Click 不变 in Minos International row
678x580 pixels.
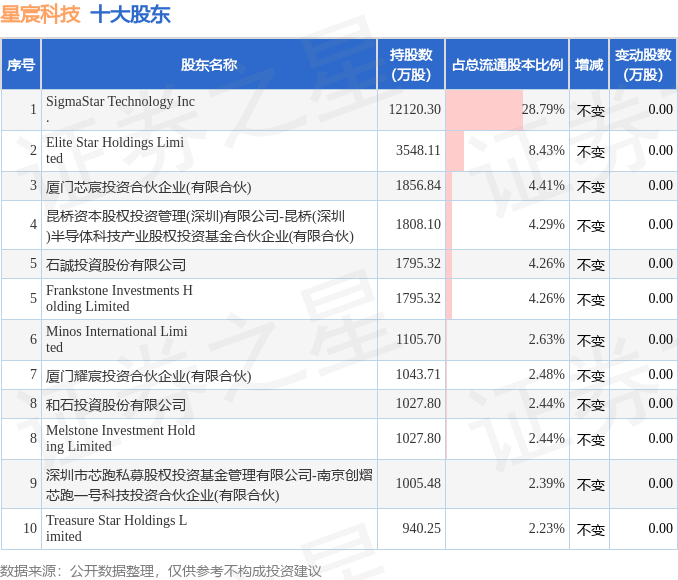tap(590, 341)
